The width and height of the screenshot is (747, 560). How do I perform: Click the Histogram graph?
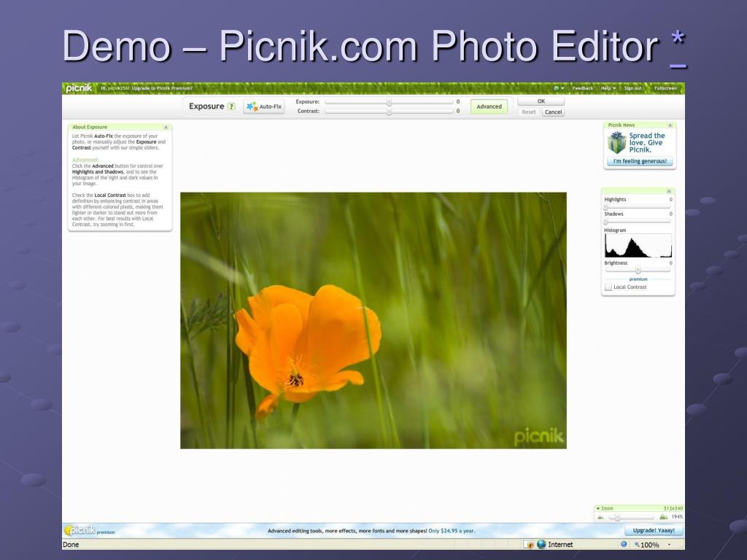click(x=638, y=246)
